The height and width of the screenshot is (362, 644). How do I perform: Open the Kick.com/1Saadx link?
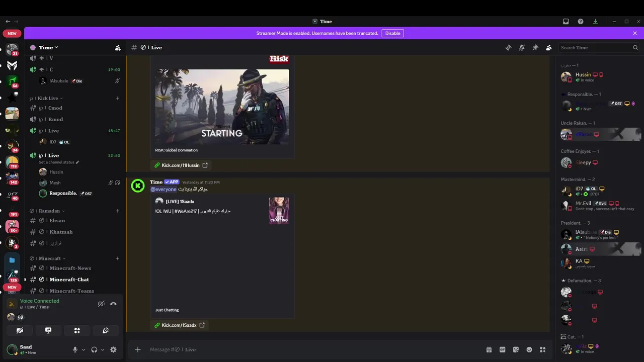[179, 325]
